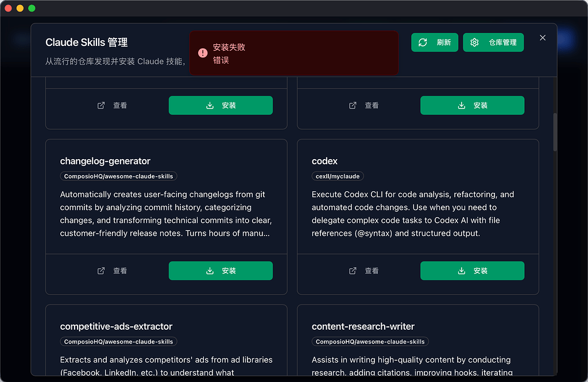Click ComposioHQ tag under changelog-generator

pyautogui.click(x=118, y=176)
